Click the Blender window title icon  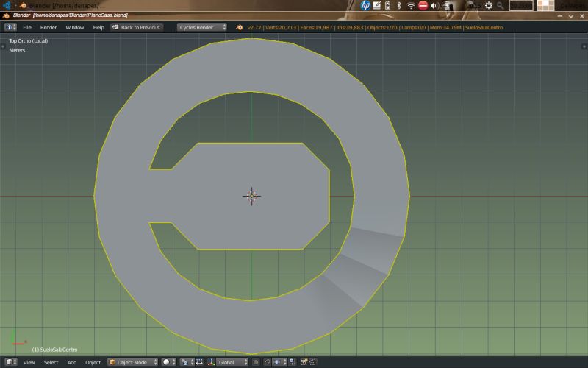(x=6, y=15)
